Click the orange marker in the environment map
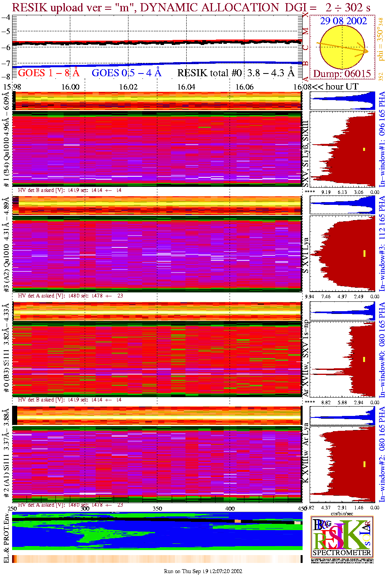This screenshot has height=577, width=392. [x=238, y=521]
